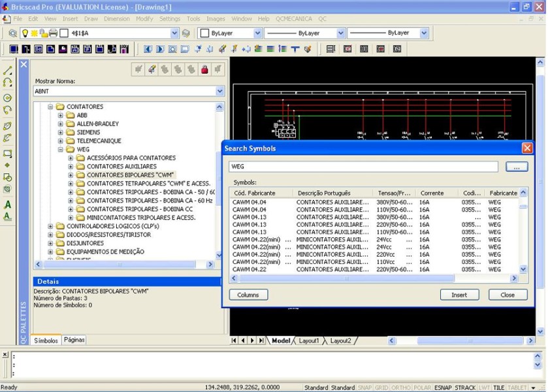The image size is (548, 392).
Task: Close the command line panel X
Action: pyautogui.click(x=5, y=355)
